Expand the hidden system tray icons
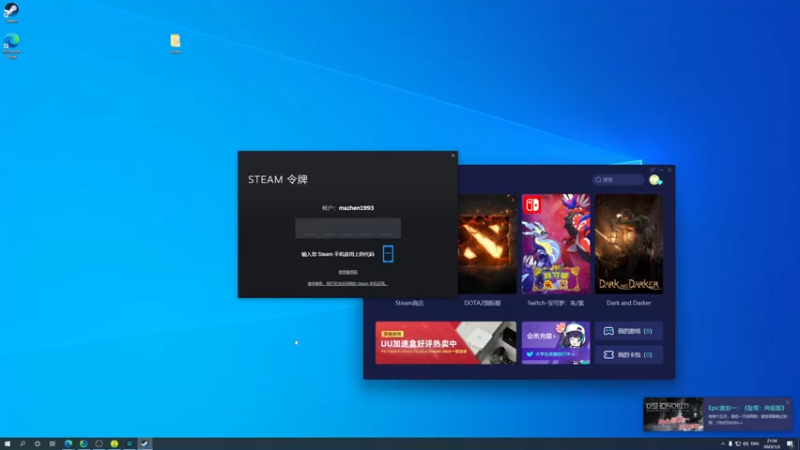The width and height of the screenshot is (800, 450). 722,444
